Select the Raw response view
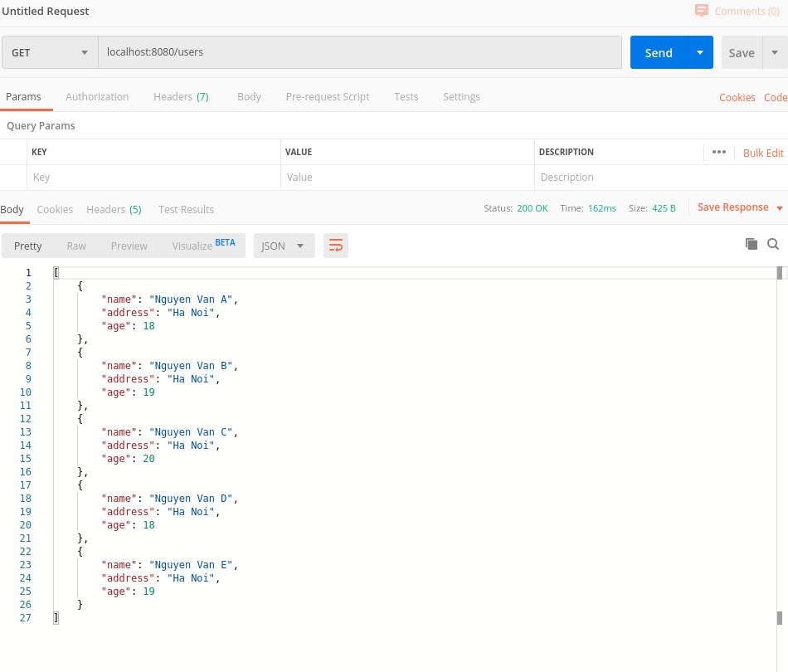Screen dimensions: 788x672 [x=76, y=246]
